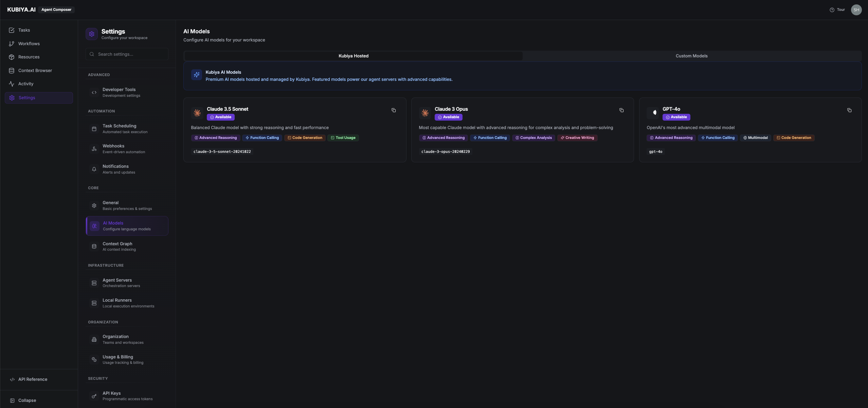868x408 pixels.
Task: Click the Creative Writing capability tag
Action: click(577, 138)
